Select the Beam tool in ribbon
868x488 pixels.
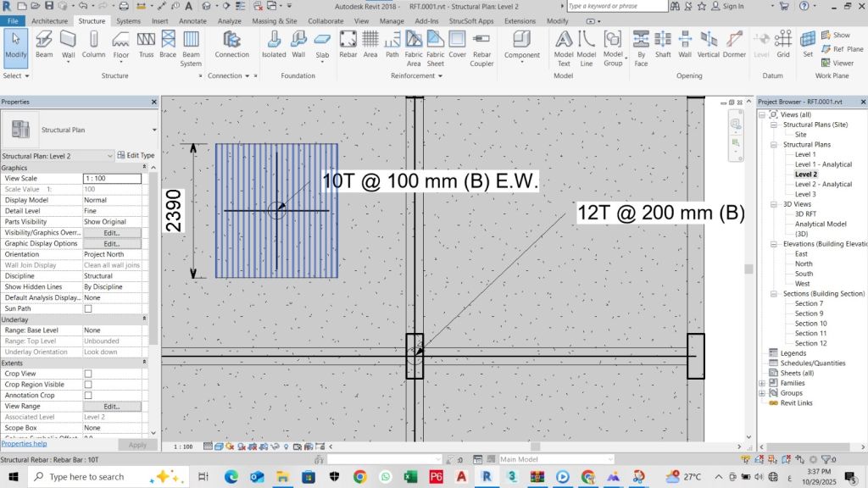tap(43, 44)
